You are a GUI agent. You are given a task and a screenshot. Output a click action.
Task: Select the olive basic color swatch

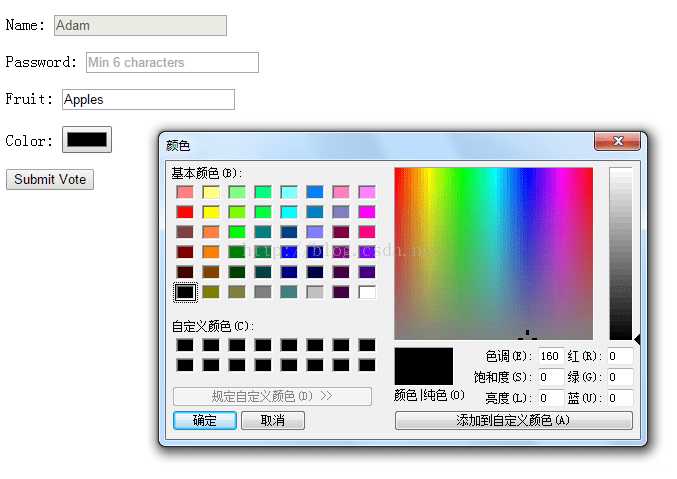click(x=211, y=292)
